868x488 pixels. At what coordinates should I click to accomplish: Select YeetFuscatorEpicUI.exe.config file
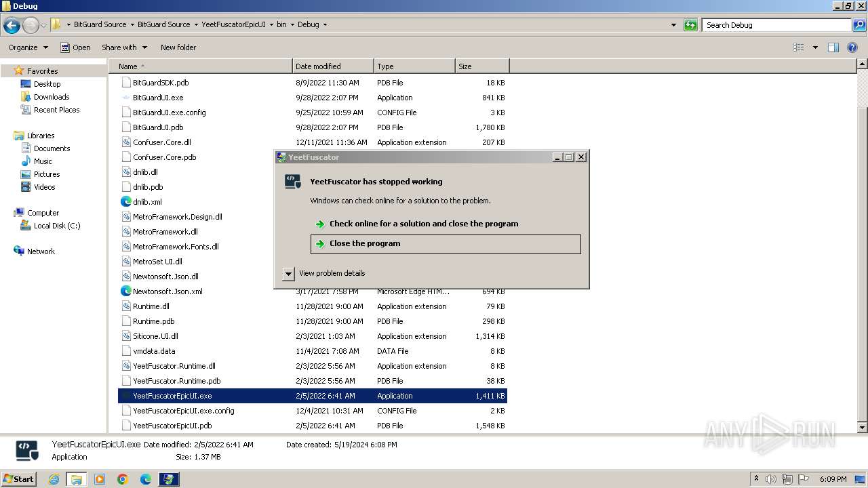[313, 411]
